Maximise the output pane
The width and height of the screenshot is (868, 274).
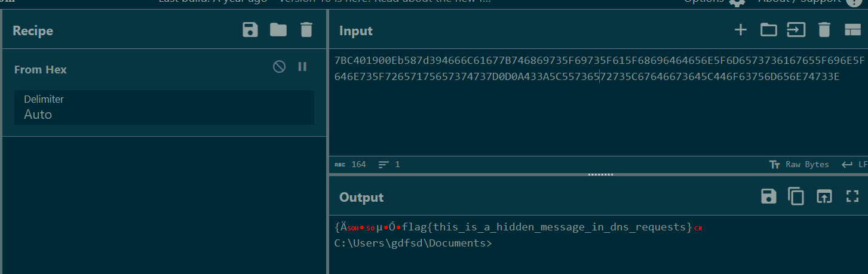(852, 196)
